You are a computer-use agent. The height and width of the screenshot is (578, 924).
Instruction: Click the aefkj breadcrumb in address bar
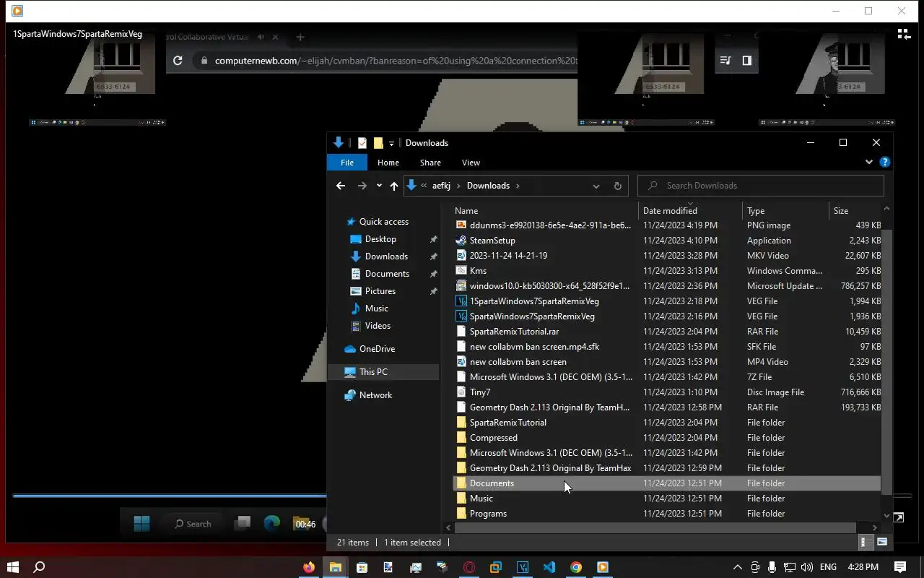[441, 186]
